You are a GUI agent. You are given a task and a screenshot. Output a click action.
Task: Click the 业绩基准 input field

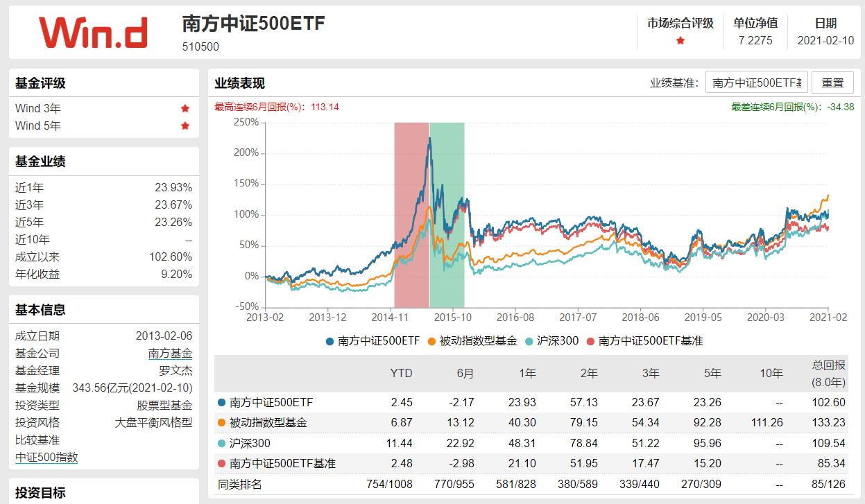pyautogui.click(x=757, y=82)
